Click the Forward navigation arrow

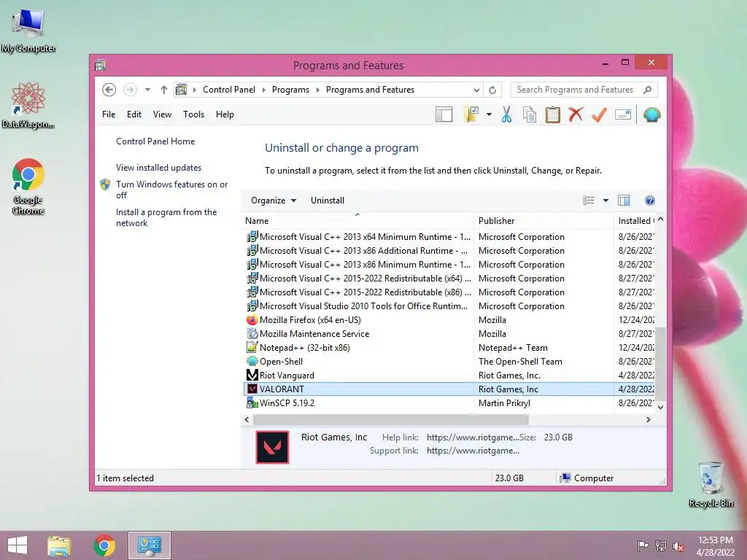point(130,90)
